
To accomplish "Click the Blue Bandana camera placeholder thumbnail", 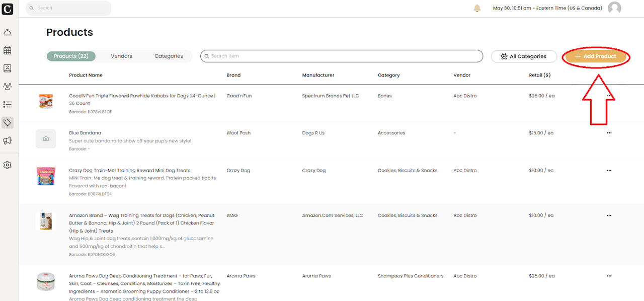I will (x=46, y=138).
